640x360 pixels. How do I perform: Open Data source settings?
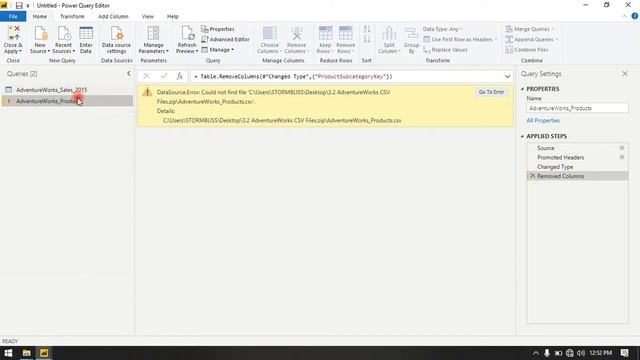click(x=116, y=39)
